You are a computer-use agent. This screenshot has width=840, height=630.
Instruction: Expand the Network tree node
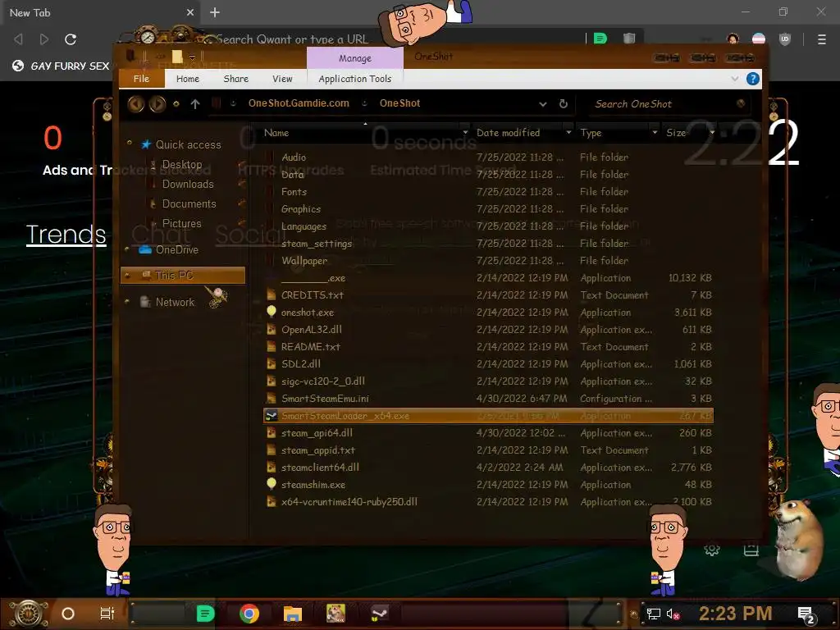(127, 302)
